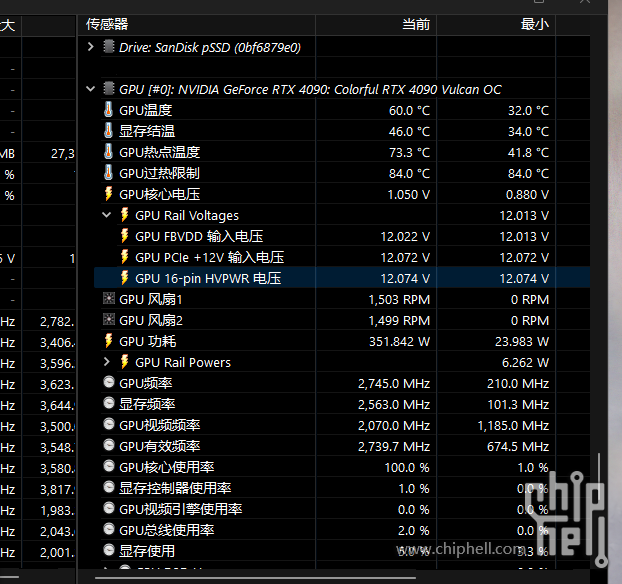Select the GPU 16-pin HVPWR 电压 row label

point(208,279)
